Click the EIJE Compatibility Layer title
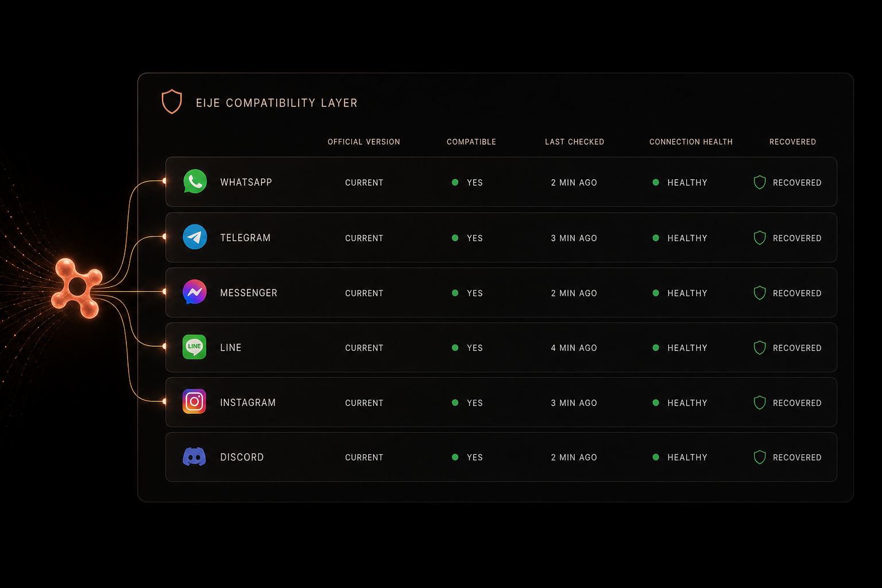 (277, 103)
